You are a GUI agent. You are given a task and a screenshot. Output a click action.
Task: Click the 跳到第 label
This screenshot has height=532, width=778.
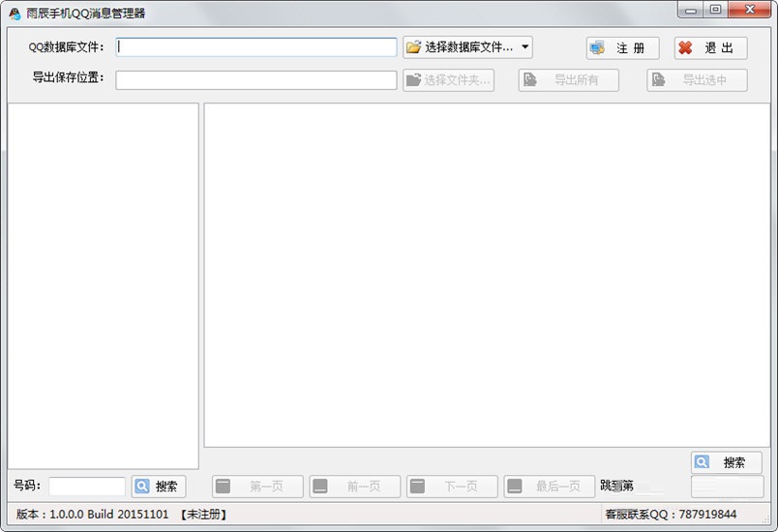click(x=616, y=486)
